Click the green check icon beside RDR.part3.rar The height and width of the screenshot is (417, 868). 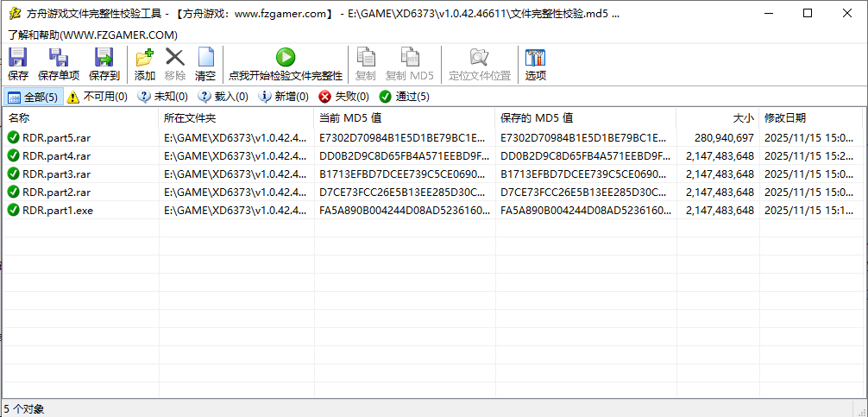pos(14,174)
